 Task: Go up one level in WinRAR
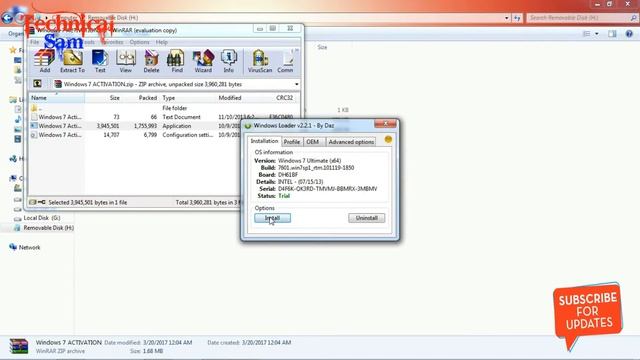click(37, 84)
